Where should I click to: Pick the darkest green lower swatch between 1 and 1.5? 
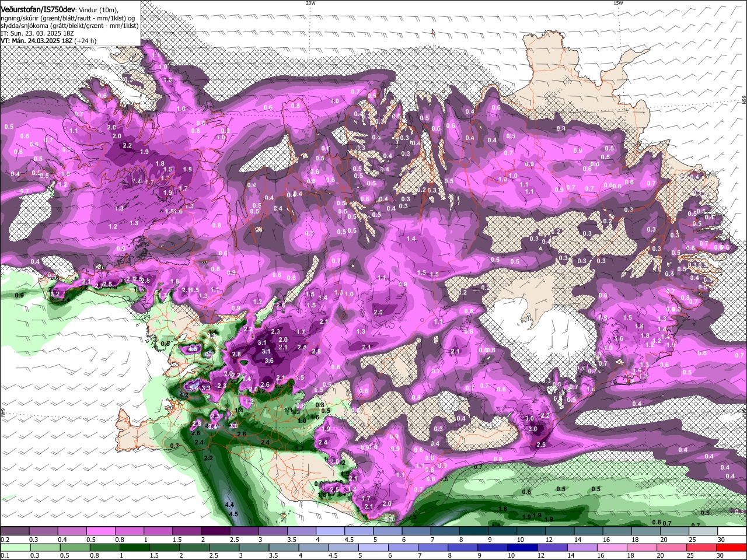click(135, 547)
